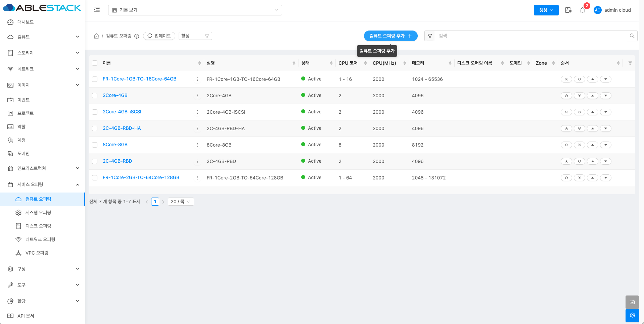Click the home breadcrumb icon
The width and height of the screenshot is (644, 324).
point(96,36)
